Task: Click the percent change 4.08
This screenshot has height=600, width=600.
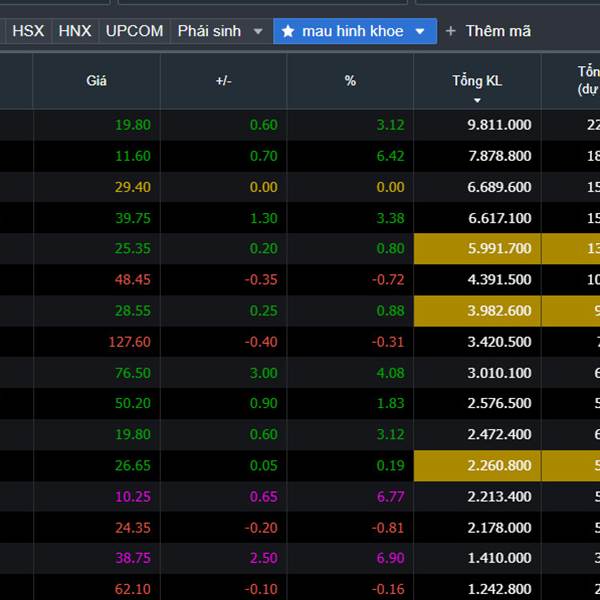Action: pos(390,373)
